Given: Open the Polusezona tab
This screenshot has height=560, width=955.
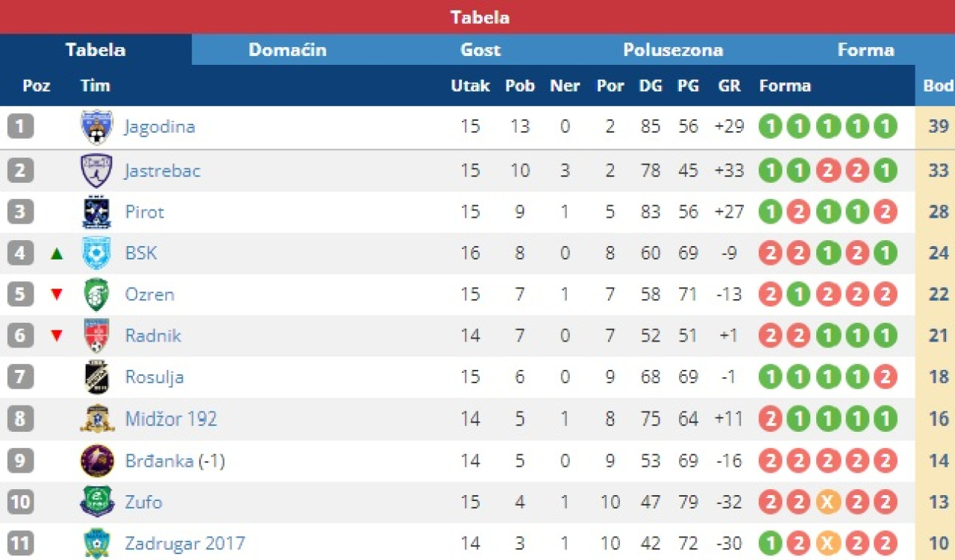Looking at the screenshot, I should (673, 50).
